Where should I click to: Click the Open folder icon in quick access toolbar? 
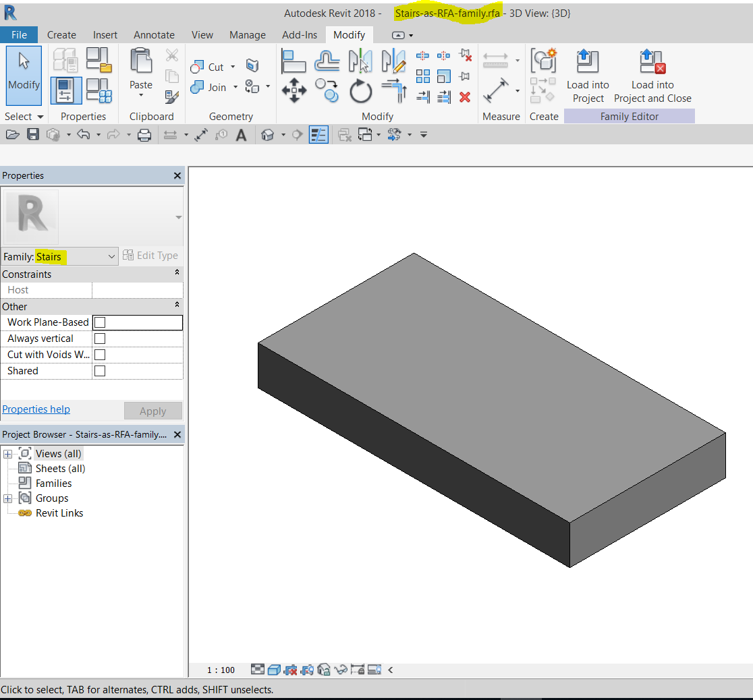(13, 134)
